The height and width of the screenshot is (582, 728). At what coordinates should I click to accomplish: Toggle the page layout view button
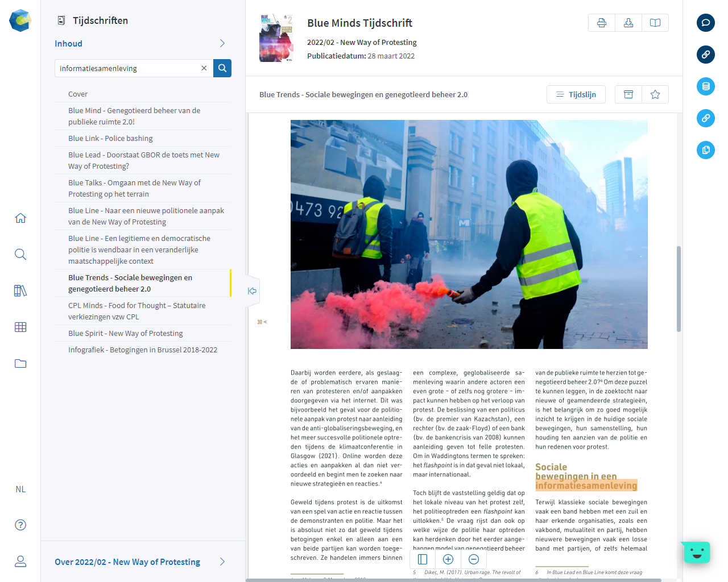[x=423, y=559]
